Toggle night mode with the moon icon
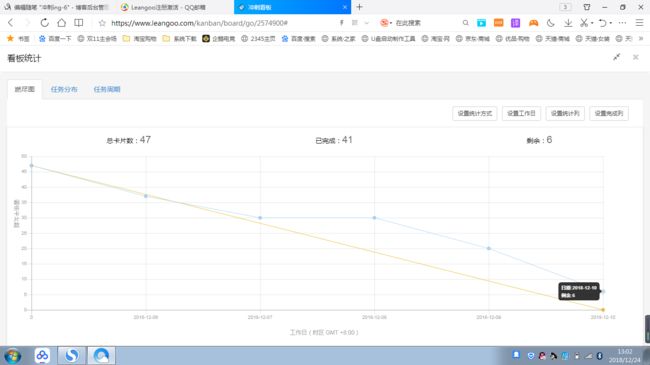Image resolution: width=650 pixels, height=365 pixels. coord(551,23)
